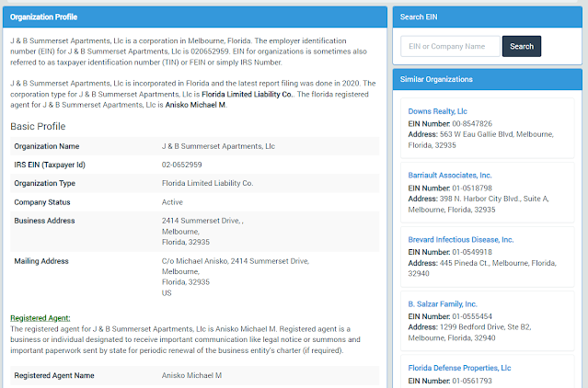Select EIN Number 00-8547826 under Downs Realty
Screen dimensions: 588x388
pyautogui.click(x=472, y=123)
